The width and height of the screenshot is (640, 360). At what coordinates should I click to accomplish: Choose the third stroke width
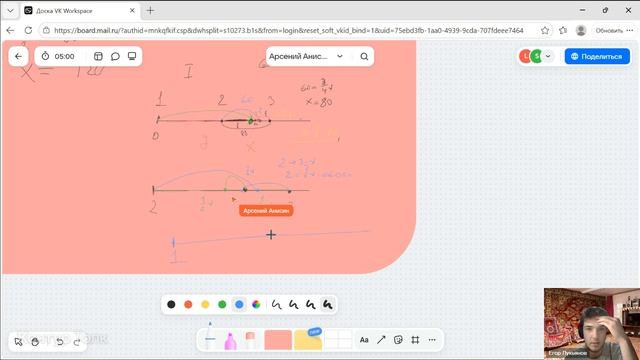pyautogui.click(x=310, y=304)
